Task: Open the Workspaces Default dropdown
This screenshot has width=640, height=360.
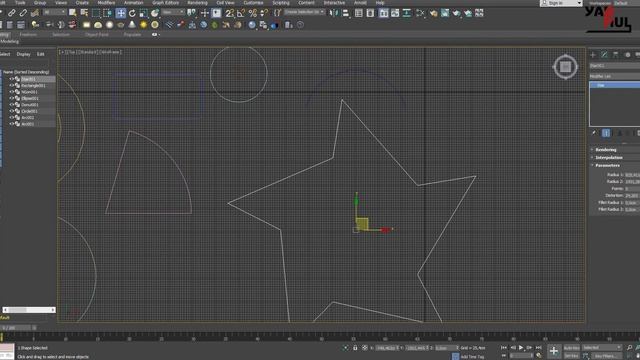Action: (621, 3)
